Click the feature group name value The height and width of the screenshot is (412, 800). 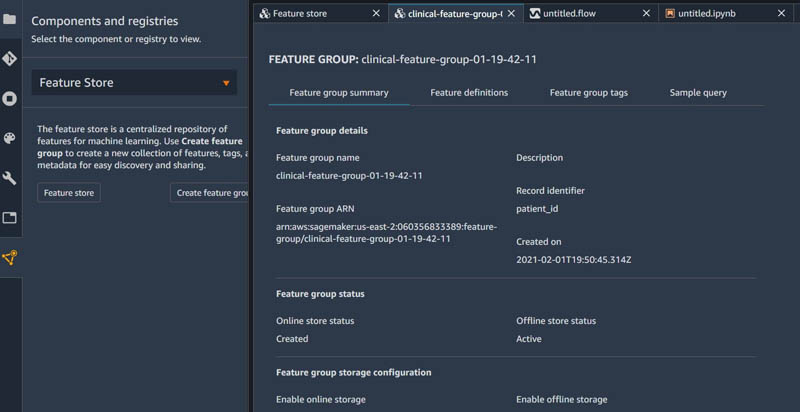[349, 175]
